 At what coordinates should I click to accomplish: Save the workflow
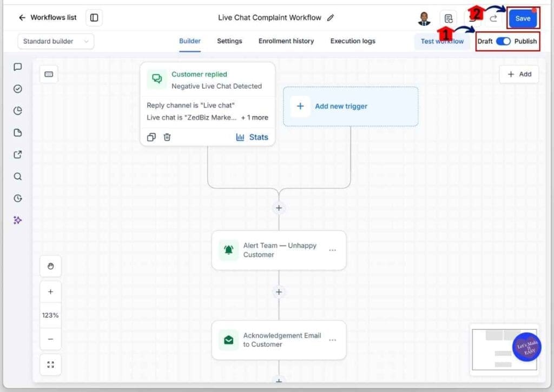(x=523, y=18)
